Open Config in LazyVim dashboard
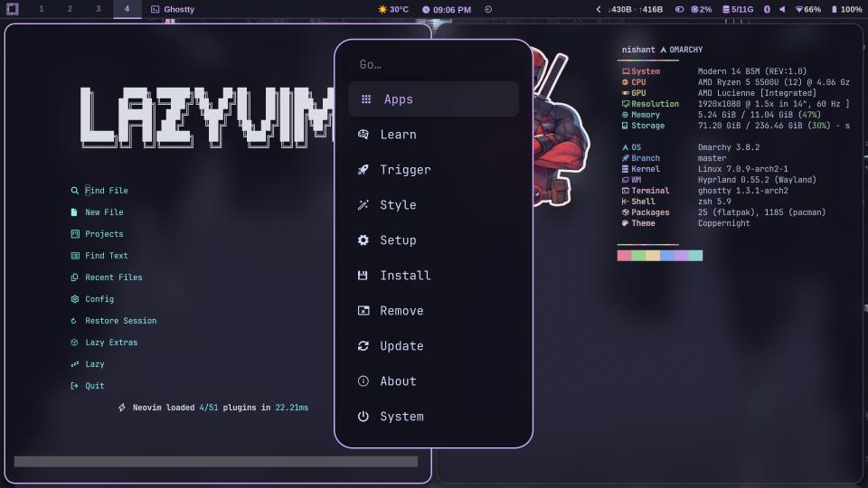 (99, 299)
